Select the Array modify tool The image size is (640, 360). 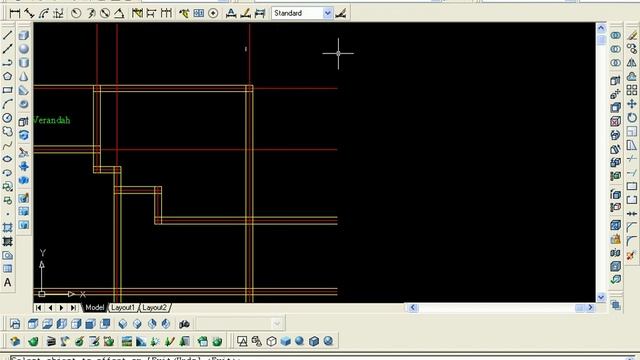pyautogui.click(x=632, y=90)
